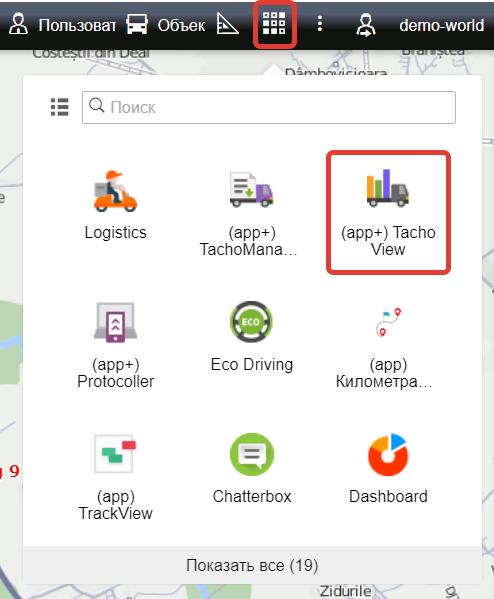Screen dimensions: 494x599
Task: Open the TrackView app
Action: [x=115, y=477]
